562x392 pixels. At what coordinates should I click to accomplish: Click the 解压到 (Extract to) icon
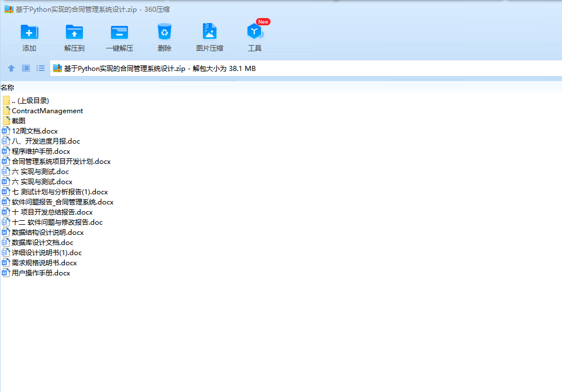[74, 32]
